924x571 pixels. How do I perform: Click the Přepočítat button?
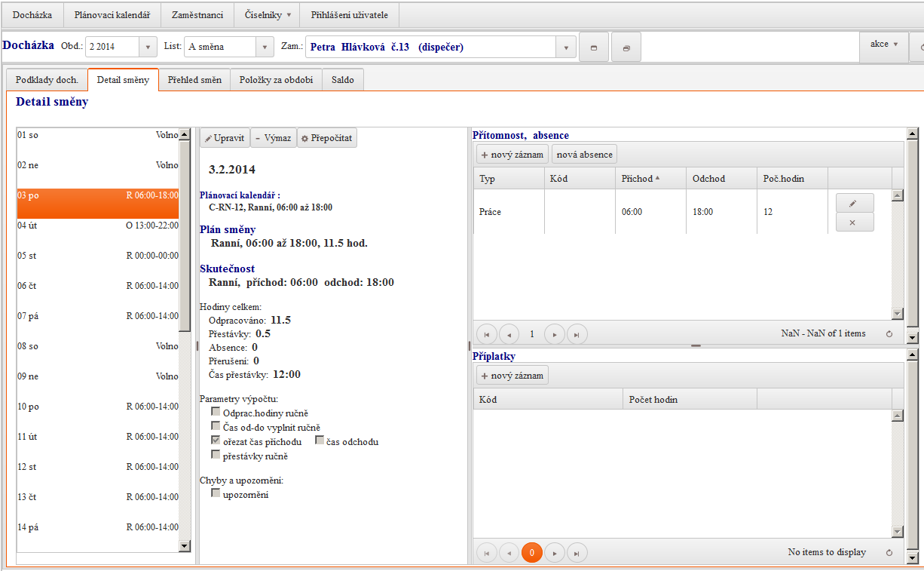point(327,138)
